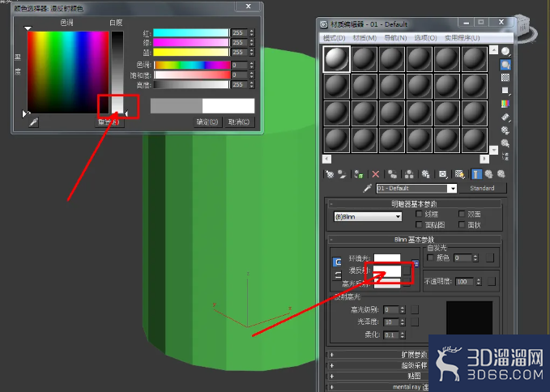The image size is (550, 392).
Task: Click the 亮度 value field showing 255
Action: tap(239, 84)
